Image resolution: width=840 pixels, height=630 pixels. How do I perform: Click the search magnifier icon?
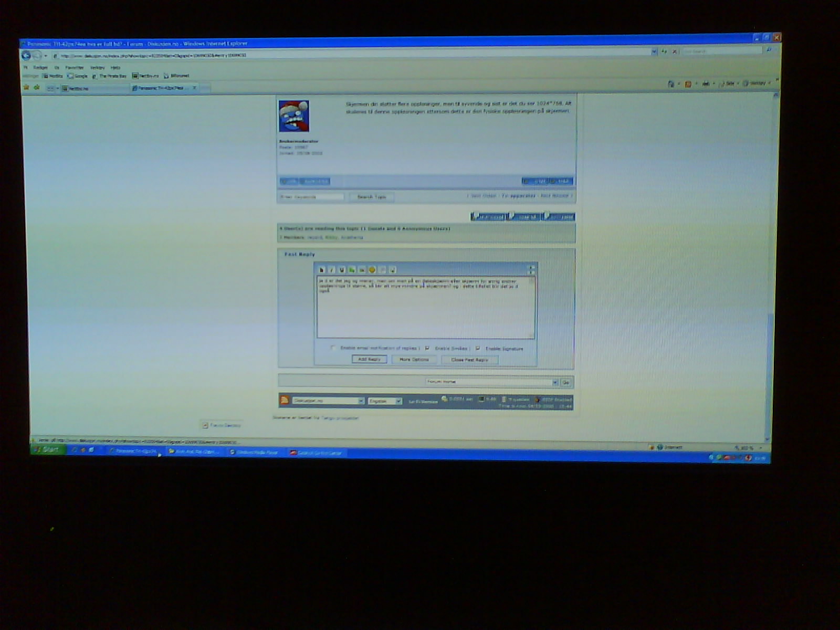coord(769,50)
